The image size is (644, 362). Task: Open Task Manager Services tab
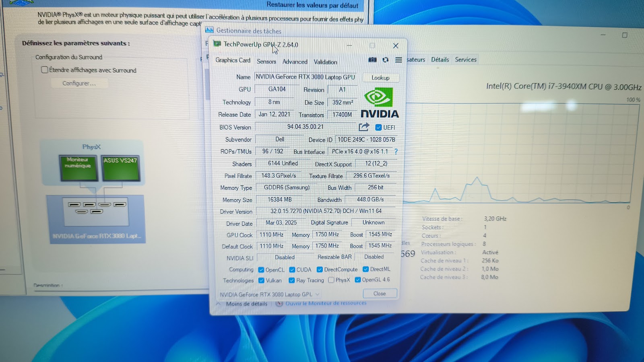[466, 60]
